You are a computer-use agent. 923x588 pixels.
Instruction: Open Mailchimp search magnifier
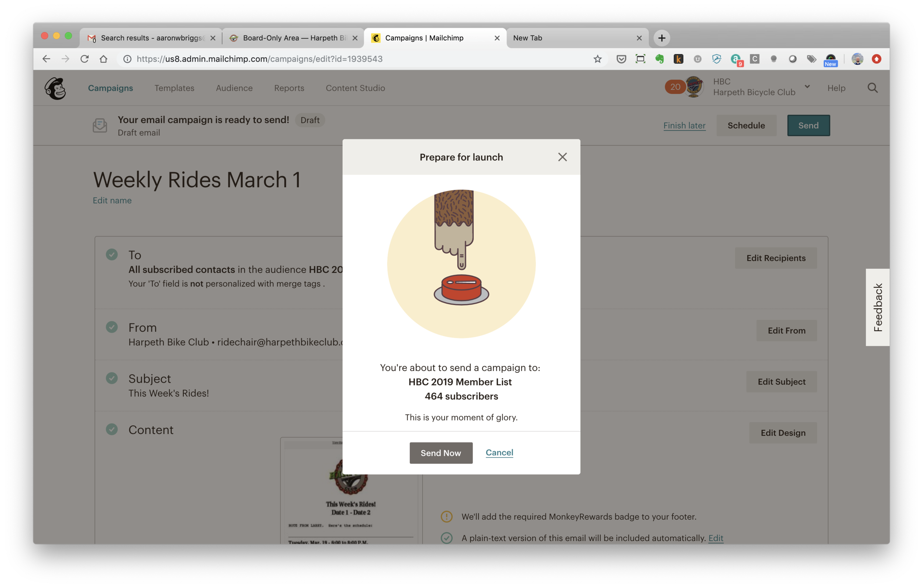tap(872, 88)
